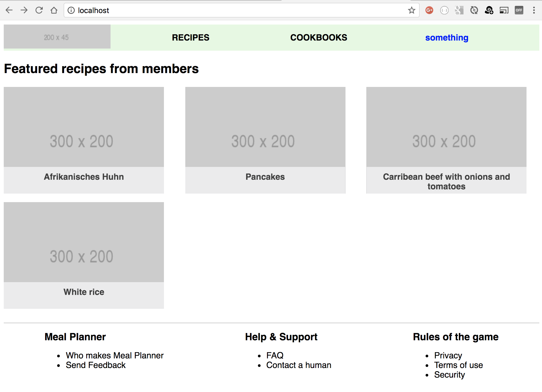The width and height of the screenshot is (542, 392).
Task: Click the browser forward arrow
Action: 24,10
